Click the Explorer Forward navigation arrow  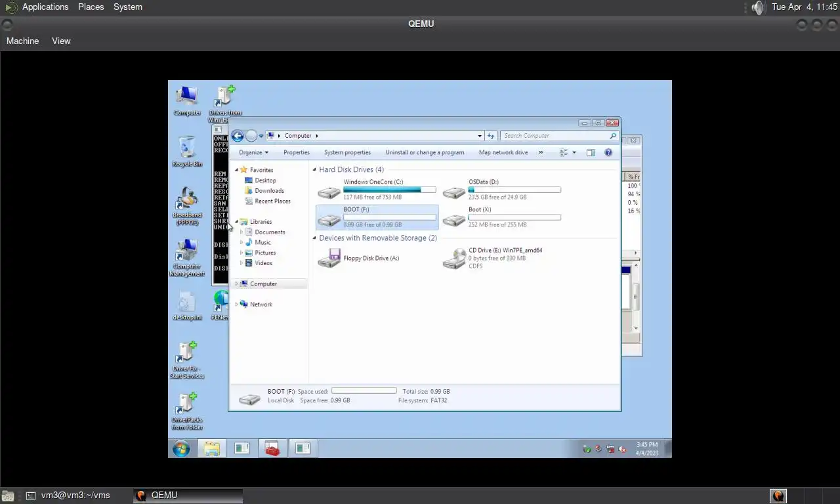(251, 136)
